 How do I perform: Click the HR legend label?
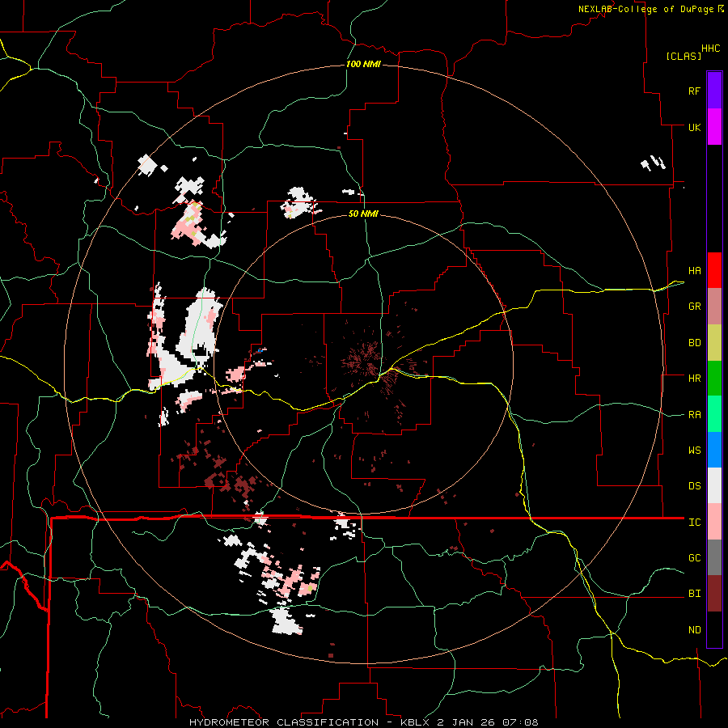(x=694, y=379)
